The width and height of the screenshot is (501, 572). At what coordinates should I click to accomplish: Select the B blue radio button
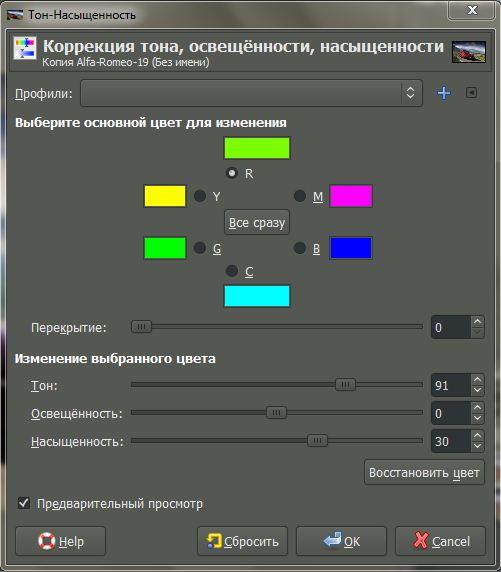300,248
